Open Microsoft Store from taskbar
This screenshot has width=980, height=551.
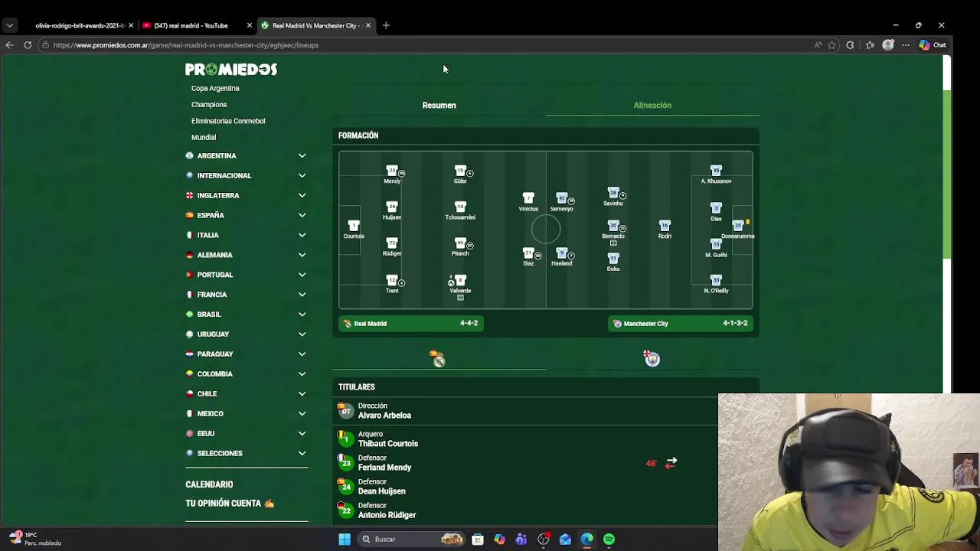coord(478,540)
